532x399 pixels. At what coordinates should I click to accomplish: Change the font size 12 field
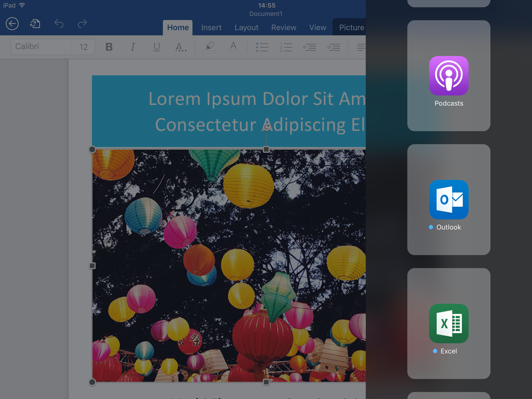[83, 47]
